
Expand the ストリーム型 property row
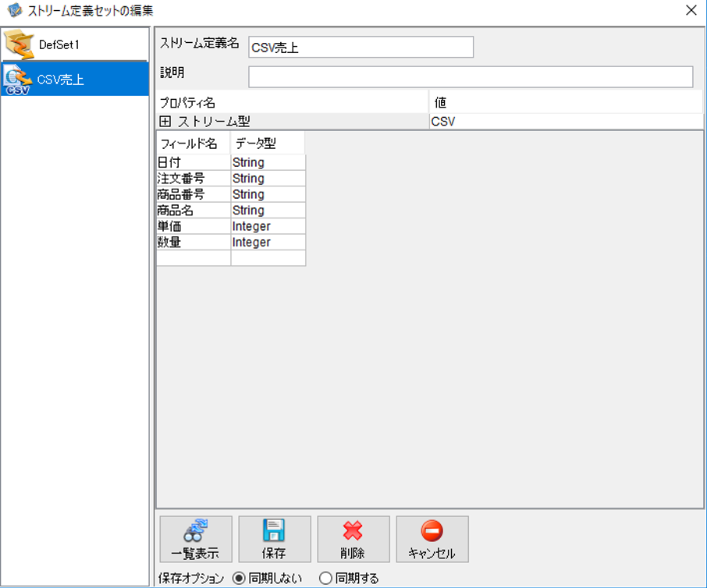click(165, 121)
